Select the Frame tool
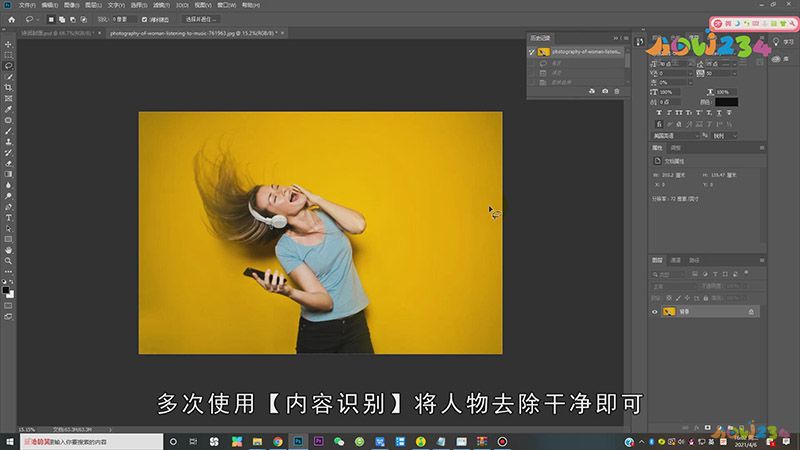Image resolution: width=800 pixels, height=450 pixels. tap(8, 98)
